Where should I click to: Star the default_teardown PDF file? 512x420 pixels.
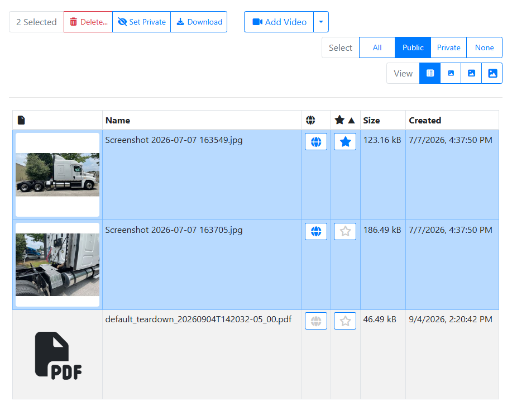tap(345, 321)
